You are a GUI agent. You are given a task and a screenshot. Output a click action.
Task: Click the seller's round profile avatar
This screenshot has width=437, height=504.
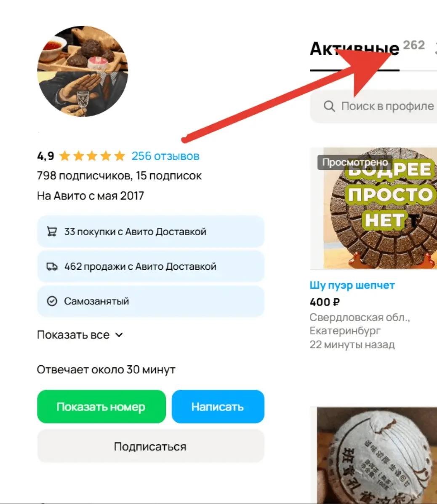tap(83, 71)
